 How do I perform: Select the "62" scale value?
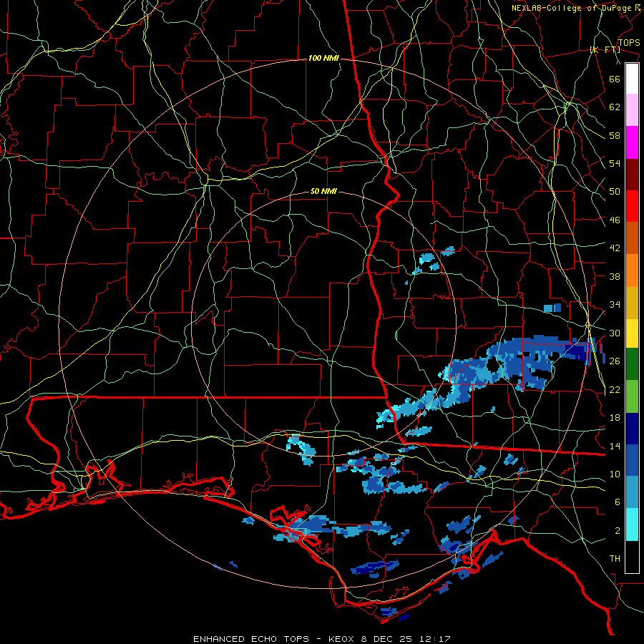point(615,107)
